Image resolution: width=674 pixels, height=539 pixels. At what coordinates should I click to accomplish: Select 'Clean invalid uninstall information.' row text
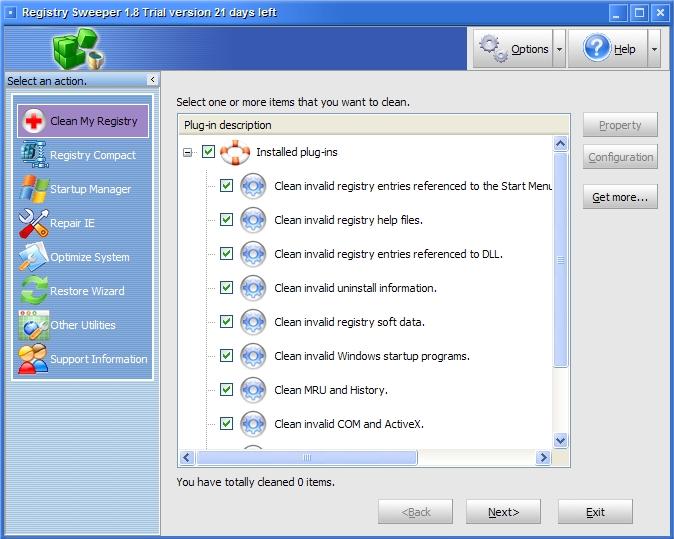point(355,288)
